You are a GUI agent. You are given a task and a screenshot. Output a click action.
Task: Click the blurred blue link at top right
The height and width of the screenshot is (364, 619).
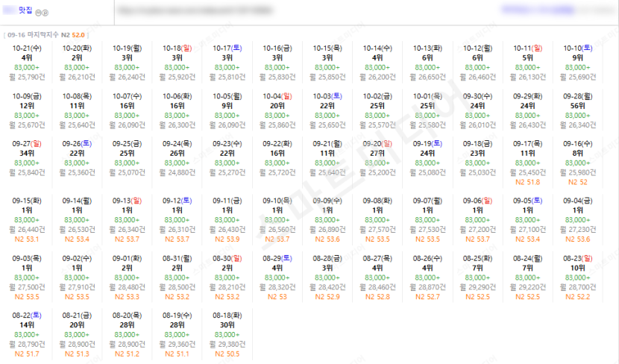[x=538, y=10]
